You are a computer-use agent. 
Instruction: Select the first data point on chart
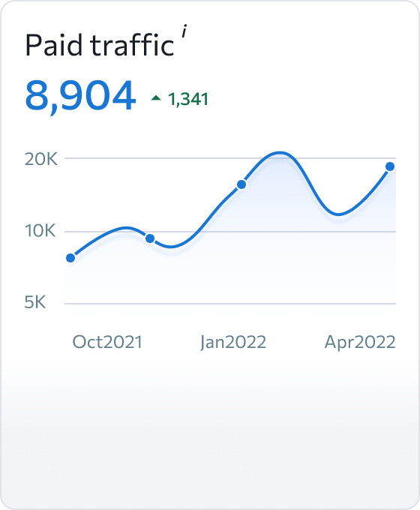click(70, 258)
